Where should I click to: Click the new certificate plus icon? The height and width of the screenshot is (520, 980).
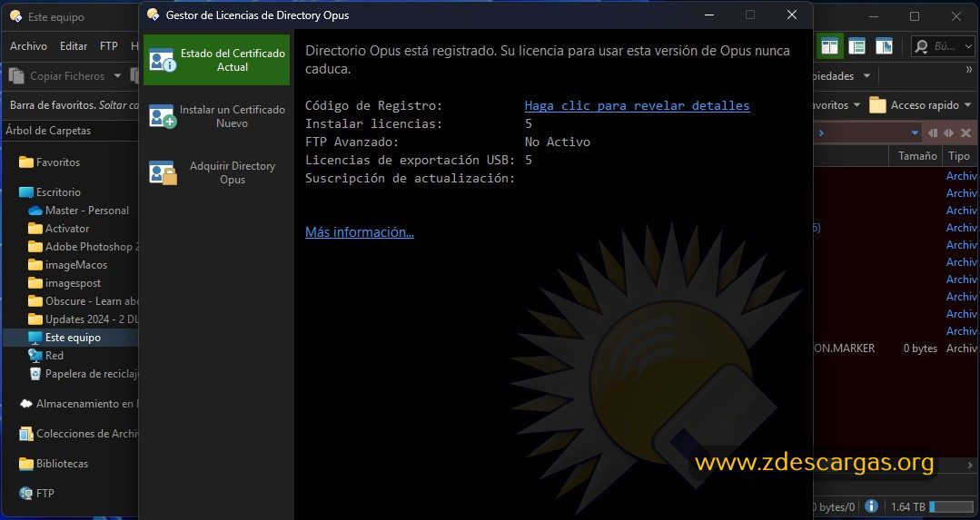click(x=162, y=116)
